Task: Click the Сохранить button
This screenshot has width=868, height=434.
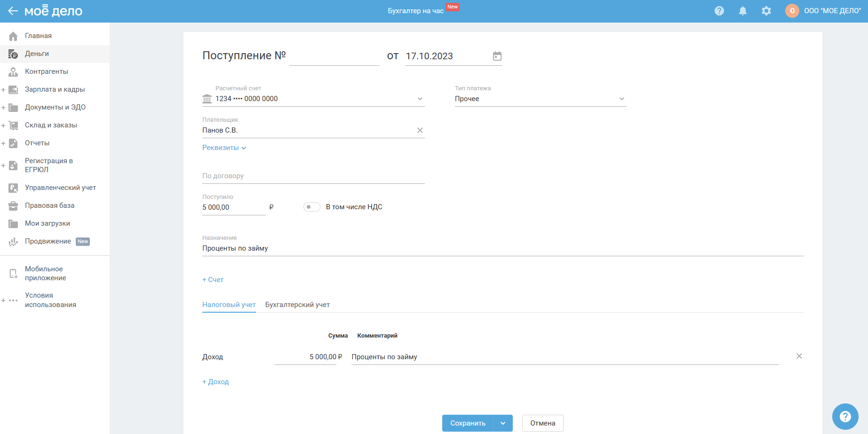Action: tap(468, 423)
